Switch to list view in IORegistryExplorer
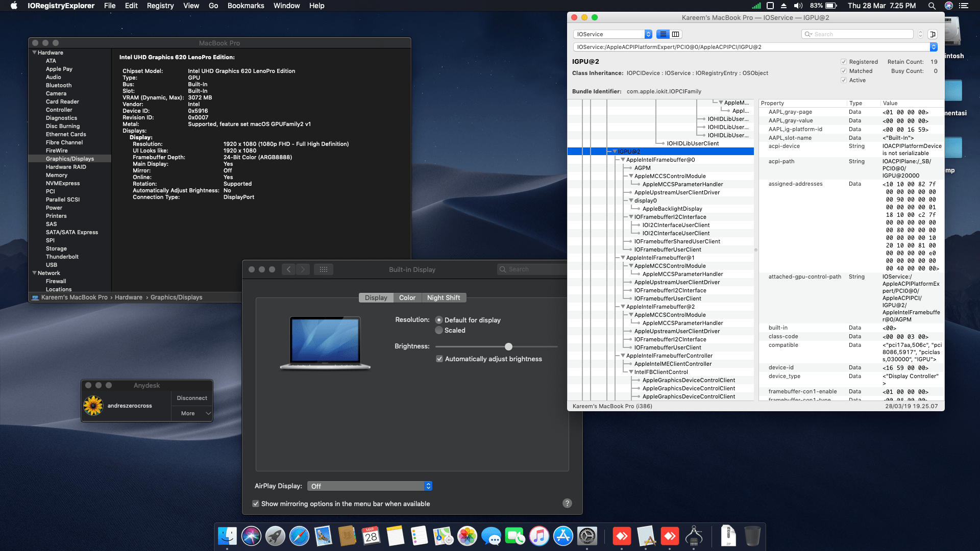 pos(663,34)
